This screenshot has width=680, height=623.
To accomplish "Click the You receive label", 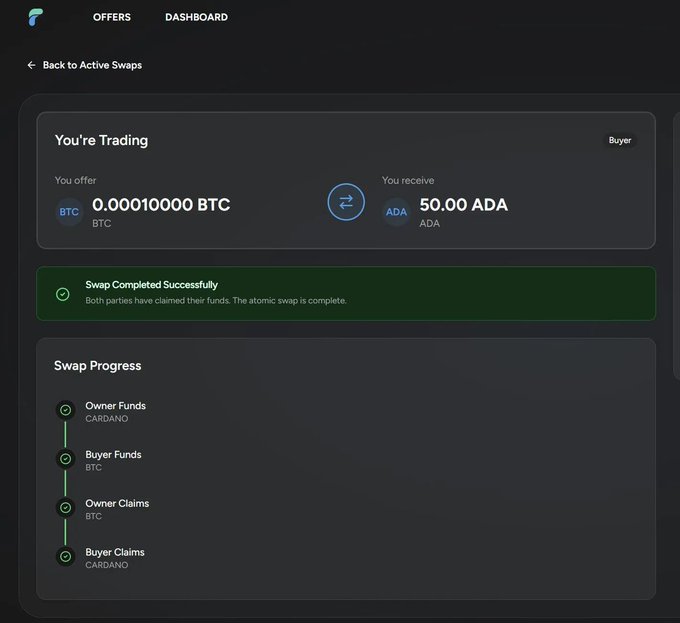I will pos(408,180).
